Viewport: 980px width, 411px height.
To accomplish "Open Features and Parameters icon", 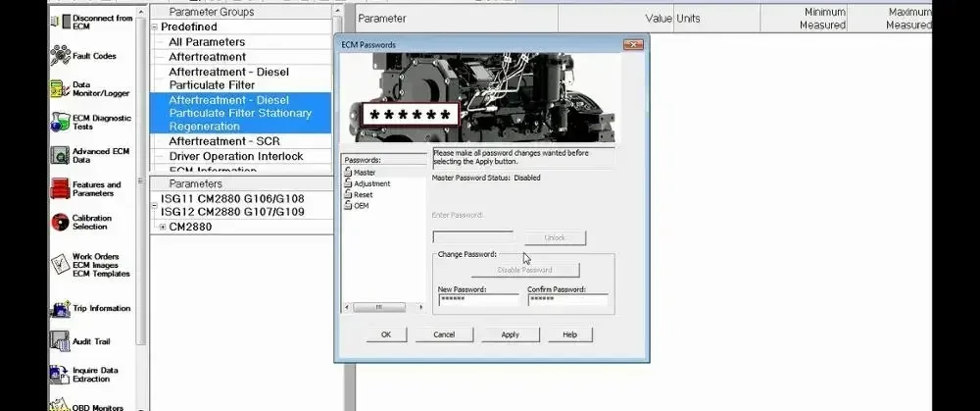I will [60, 189].
